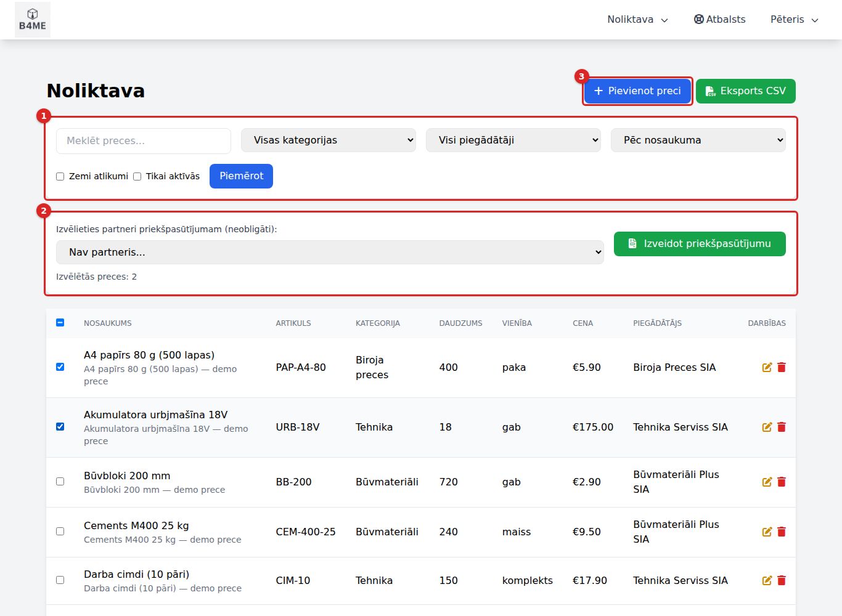842x616 pixels.
Task: Click the B4ME logo icon
Action: 33,20
